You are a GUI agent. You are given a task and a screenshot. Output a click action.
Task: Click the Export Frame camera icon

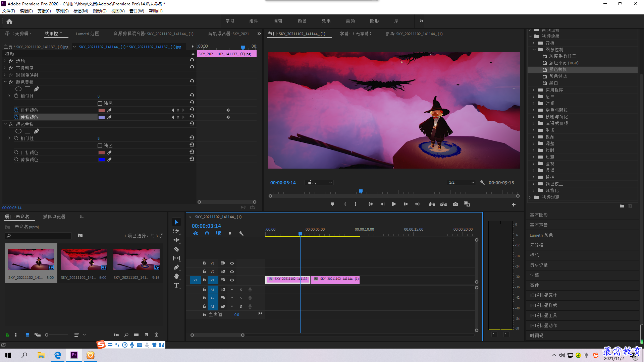click(x=455, y=204)
